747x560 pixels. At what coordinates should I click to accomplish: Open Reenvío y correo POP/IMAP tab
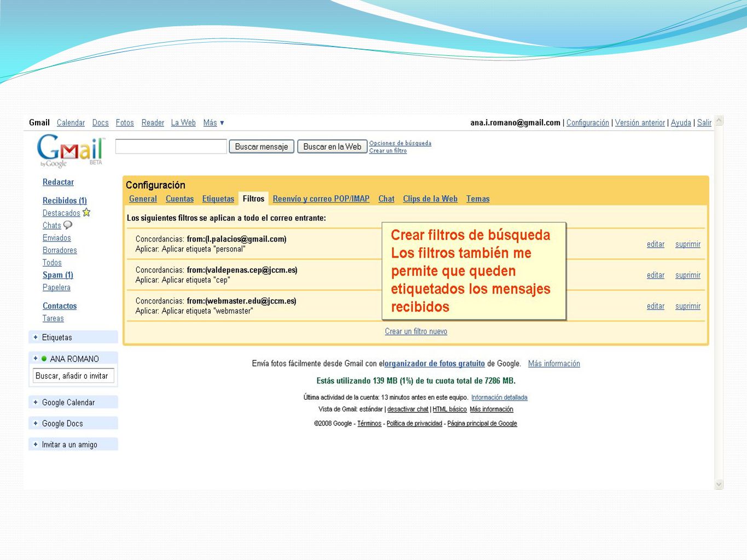321,199
